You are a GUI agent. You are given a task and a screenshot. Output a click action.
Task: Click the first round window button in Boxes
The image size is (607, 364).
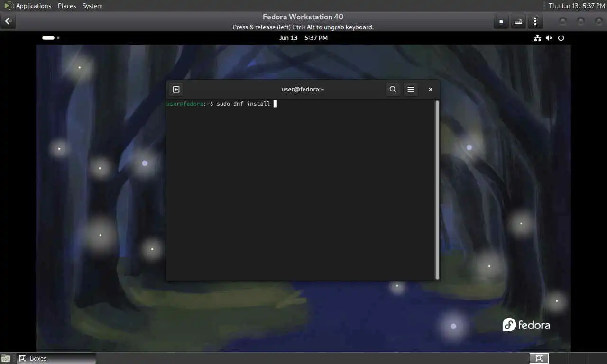(563, 21)
